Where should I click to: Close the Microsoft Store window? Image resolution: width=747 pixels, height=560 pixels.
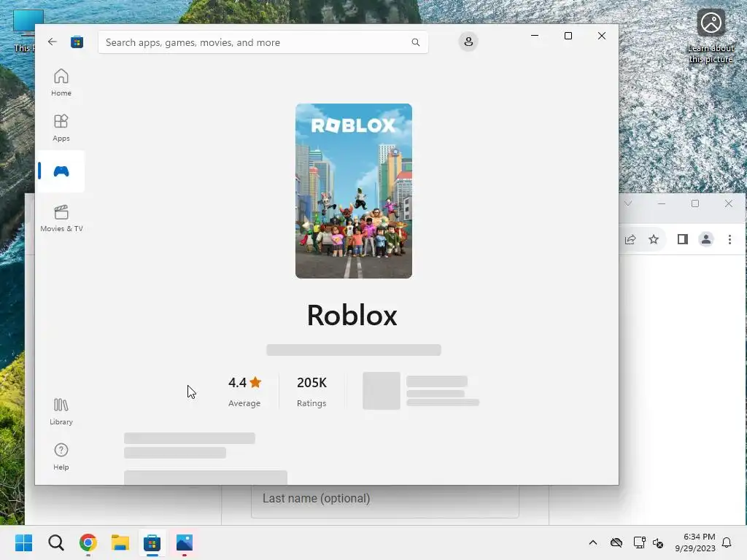tap(602, 36)
